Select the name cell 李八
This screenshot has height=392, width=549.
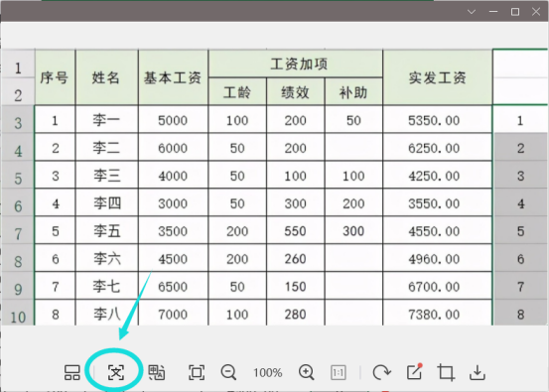107,314
